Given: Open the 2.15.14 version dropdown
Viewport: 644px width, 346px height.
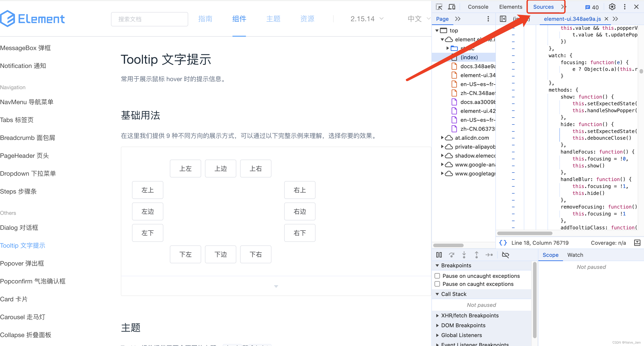Looking at the screenshot, I should [x=367, y=19].
